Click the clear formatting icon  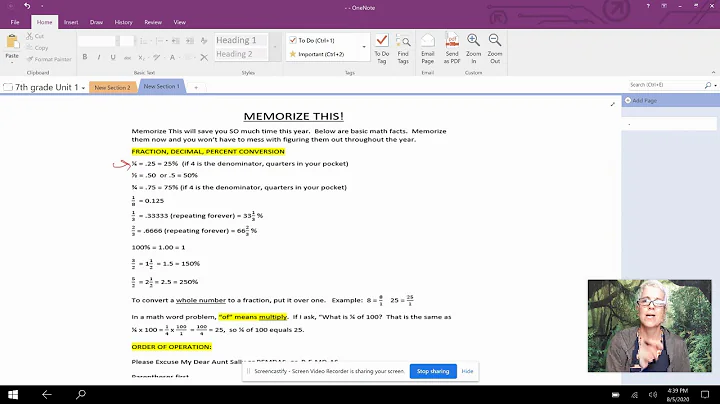204,41
